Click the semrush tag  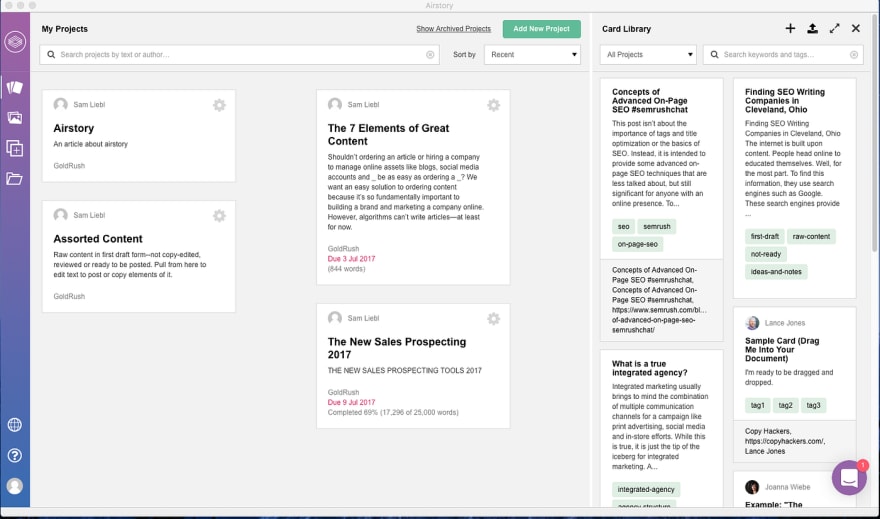point(657,227)
